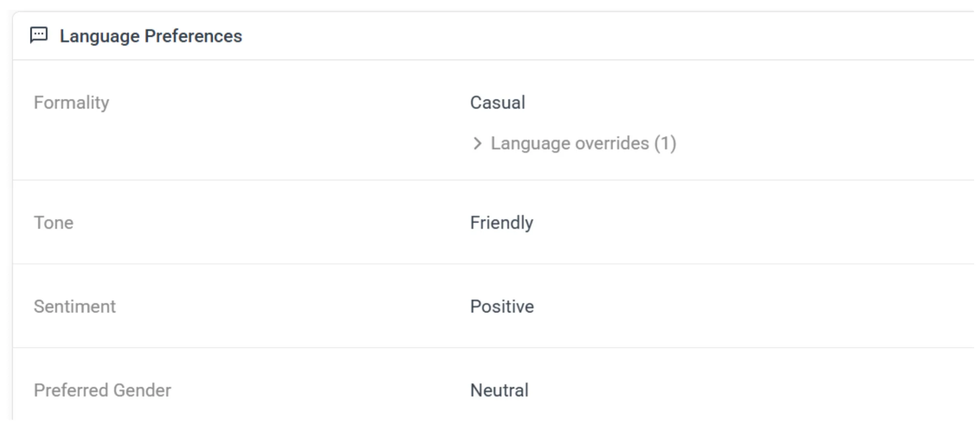Open the Language overrides (1) link

tap(583, 143)
